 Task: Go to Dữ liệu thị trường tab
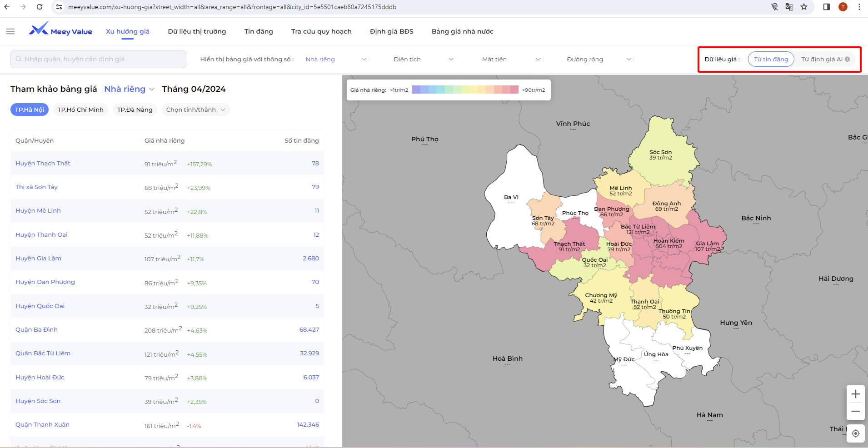[197, 31]
